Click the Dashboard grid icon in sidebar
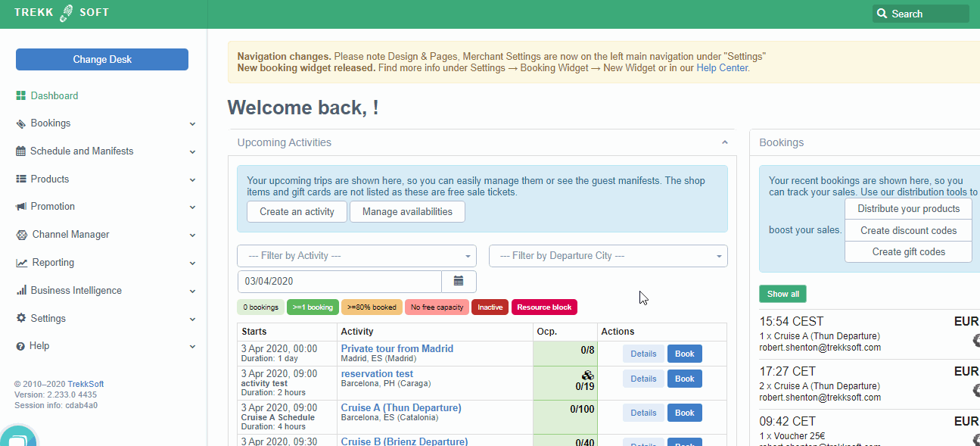The width and height of the screenshot is (980, 446). pyautogui.click(x=21, y=96)
